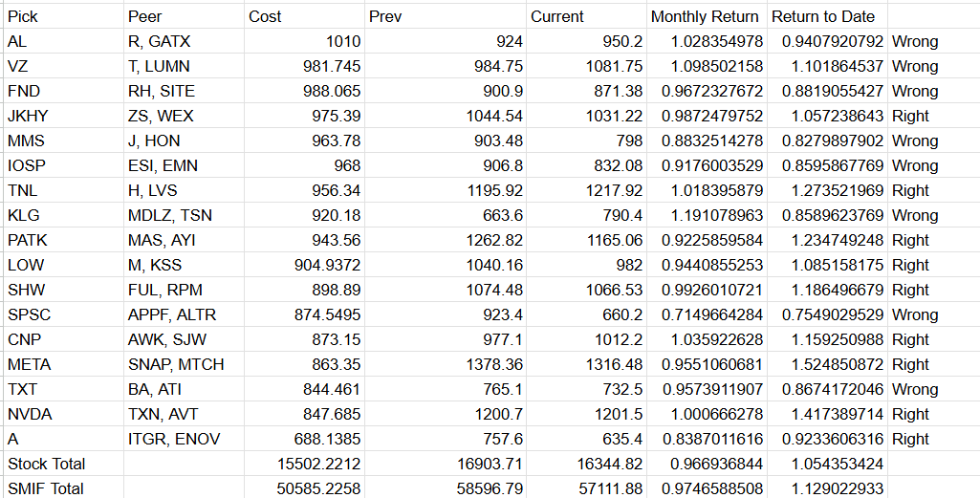Select monthly return 0.9926010721
Image resolution: width=980 pixels, height=498 pixels.
coord(707,290)
